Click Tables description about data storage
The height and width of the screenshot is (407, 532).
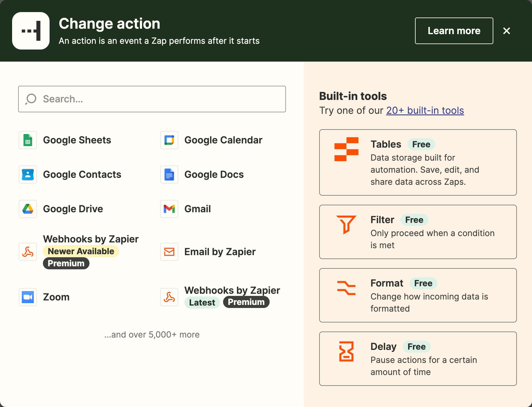pyautogui.click(x=425, y=170)
